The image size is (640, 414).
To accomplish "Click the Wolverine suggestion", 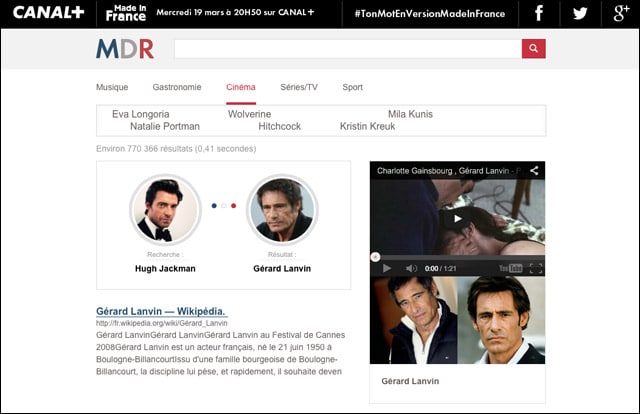I will click(x=249, y=114).
